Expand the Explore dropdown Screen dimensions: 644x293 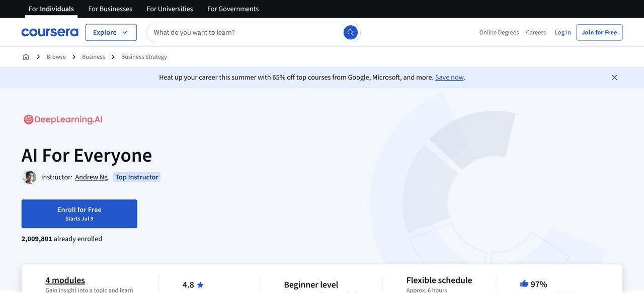pos(111,32)
